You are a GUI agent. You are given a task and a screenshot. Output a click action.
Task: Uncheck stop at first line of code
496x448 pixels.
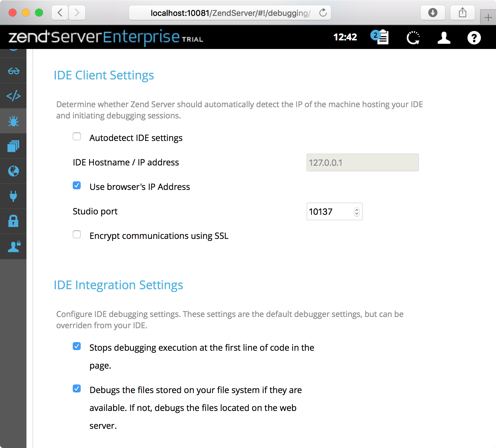click(77, 346)
